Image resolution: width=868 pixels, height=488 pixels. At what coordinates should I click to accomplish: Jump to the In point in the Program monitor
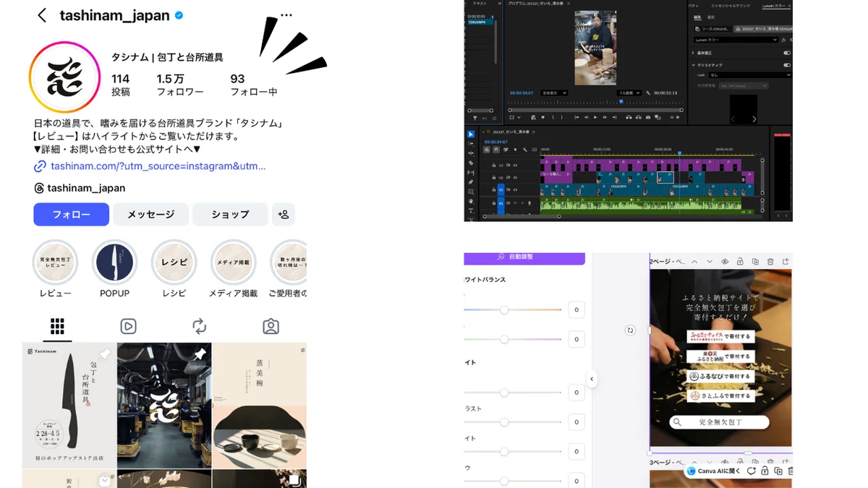tap(577, 117)
